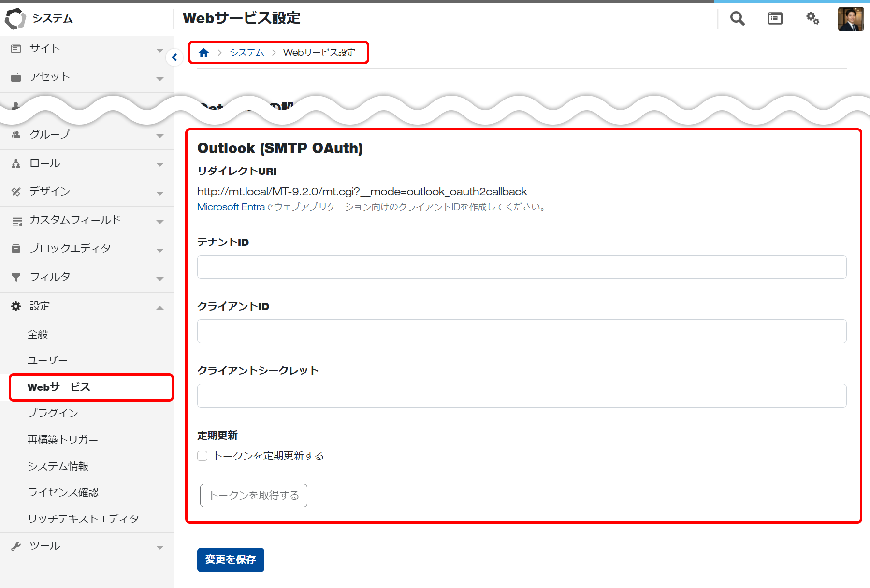
Task: Click the デザイン menu label
Action: coord(50,192)
